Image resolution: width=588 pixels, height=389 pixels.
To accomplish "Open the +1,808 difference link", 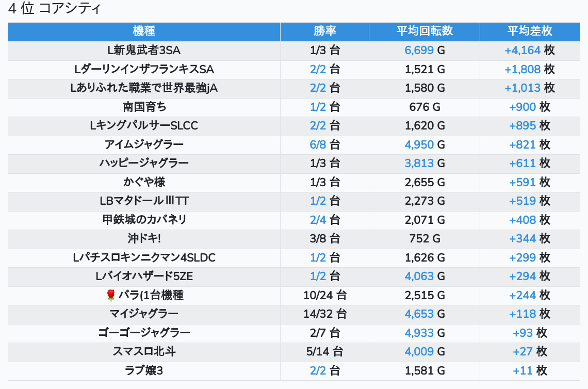I will pyautogui.click(x=522, y=69).
